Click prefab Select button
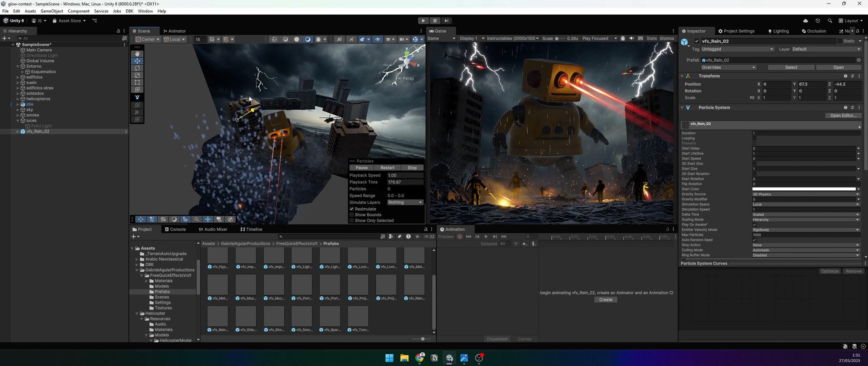This screenshot has height=366, width=868. click(x=791, y=68)
